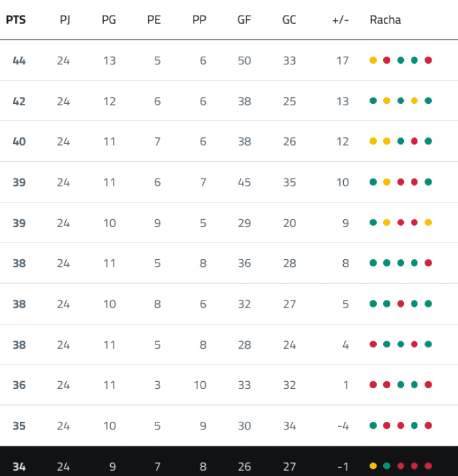Screen dimensions: 458x476
Task: Click the PE column header
Action: [x=154, y=20]
